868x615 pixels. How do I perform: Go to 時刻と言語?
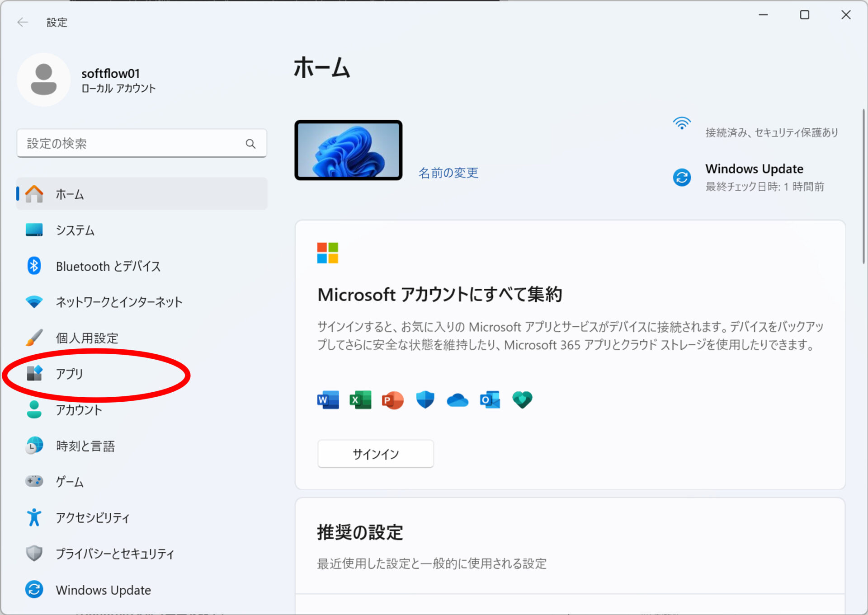[x=142, y=446]
